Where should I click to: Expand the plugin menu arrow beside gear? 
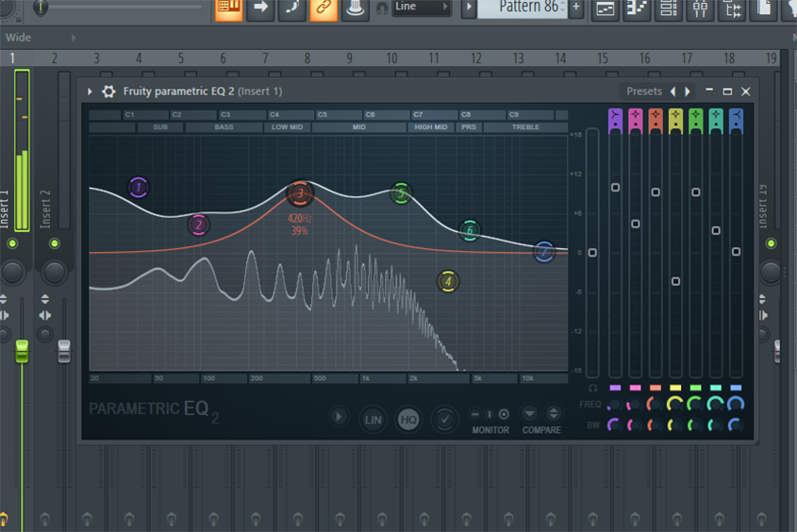coord(90,91)
